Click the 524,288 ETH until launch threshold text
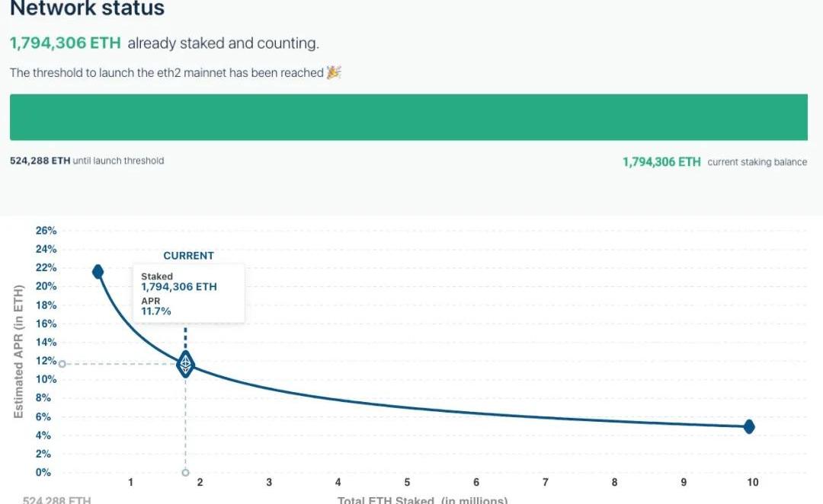The height and width of the screenshot is (504, 823). [x=87, y=161]
